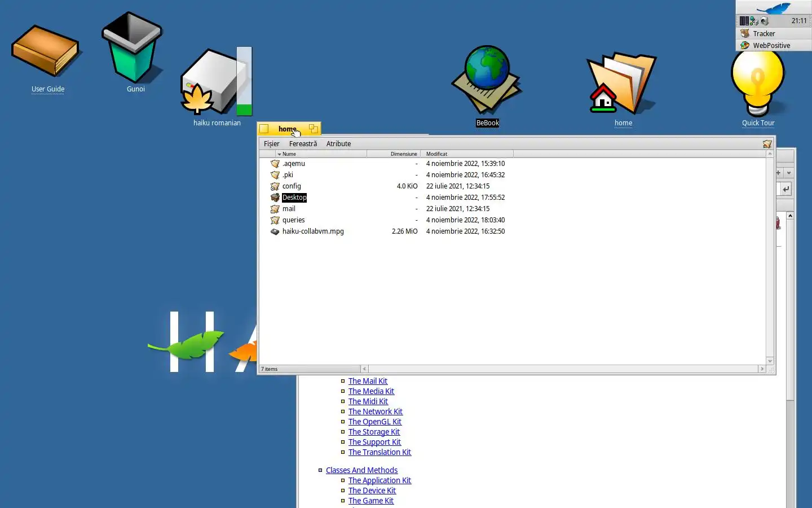Click the home folder icon in menu bar

[x=767, y=144]
